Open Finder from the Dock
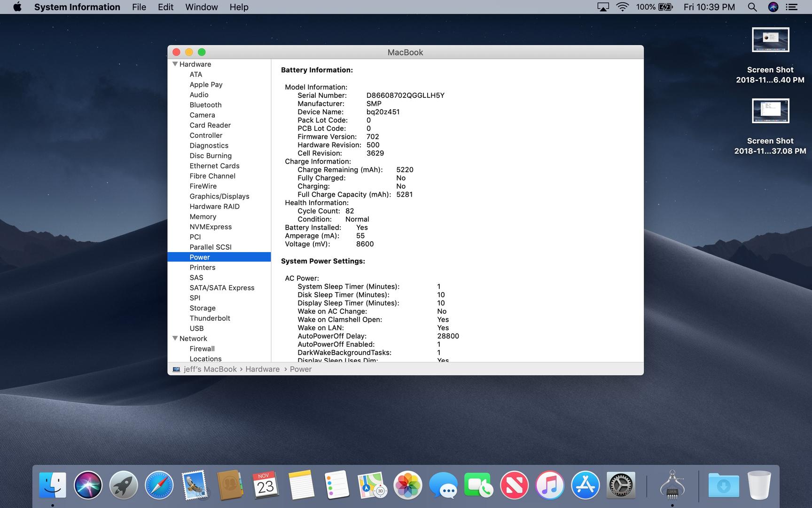The image size is (812, 508). (x=53, y=485)
